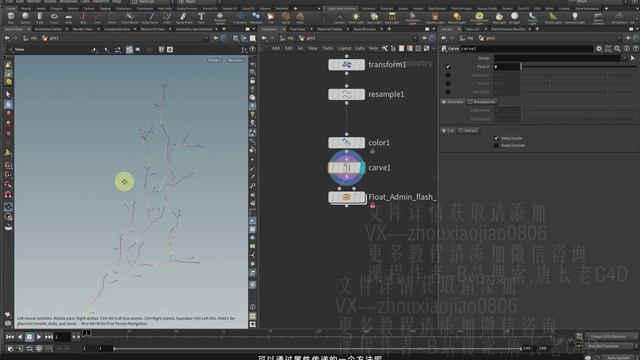Enable the Second V checkbox

pos(448,92)
